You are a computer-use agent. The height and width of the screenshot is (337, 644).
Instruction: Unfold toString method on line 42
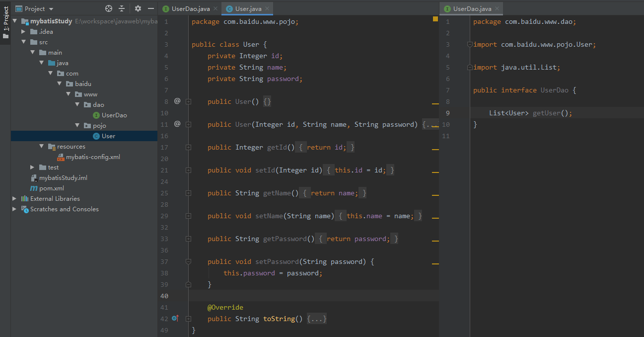189,319
